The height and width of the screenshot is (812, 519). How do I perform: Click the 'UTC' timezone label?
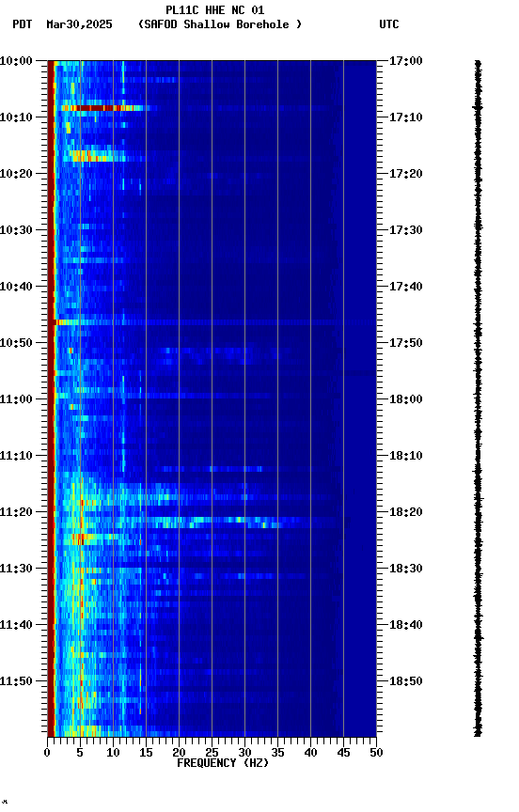pos(389,24)
